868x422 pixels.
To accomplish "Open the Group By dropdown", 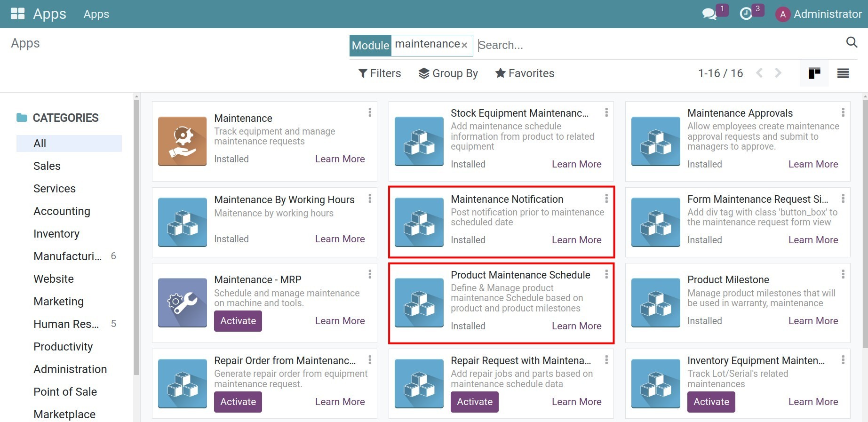I will point(448,73).
